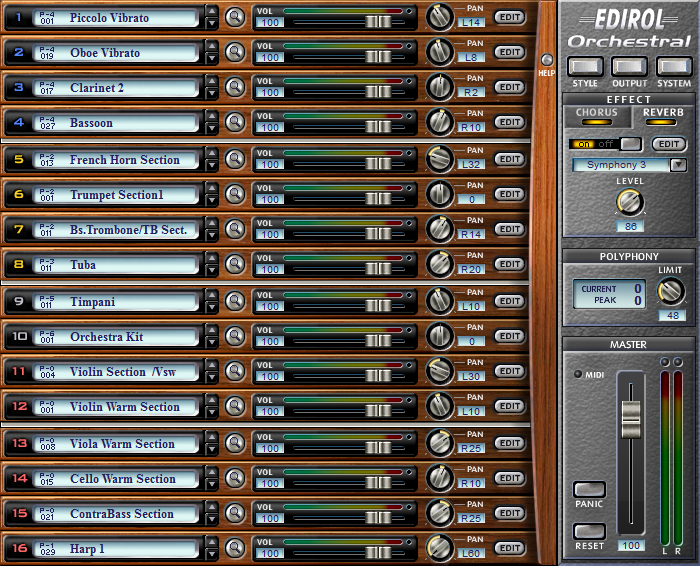
Task: Click the volume slider on Timpani row
Action: click(x=378, y=305)
